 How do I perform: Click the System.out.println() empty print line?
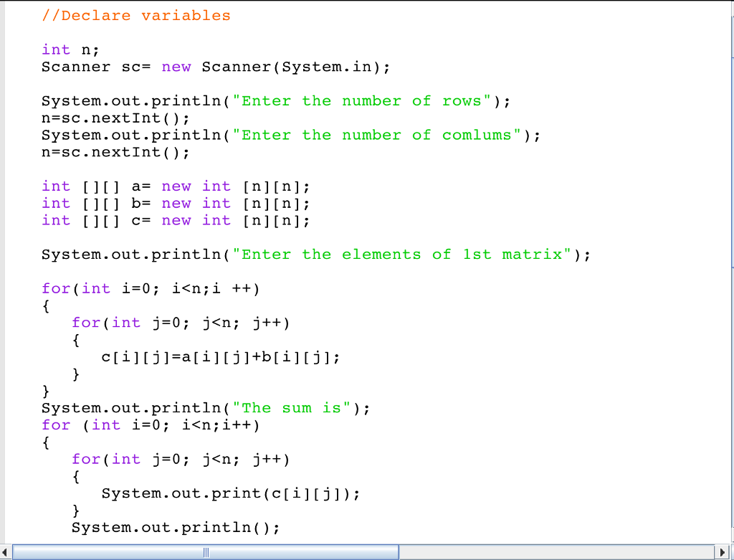coord(176,527)
